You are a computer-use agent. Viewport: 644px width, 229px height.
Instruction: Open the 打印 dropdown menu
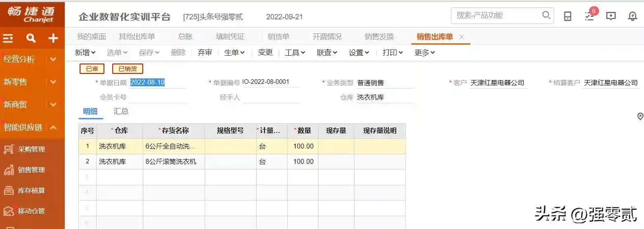[x=392, y=52]
